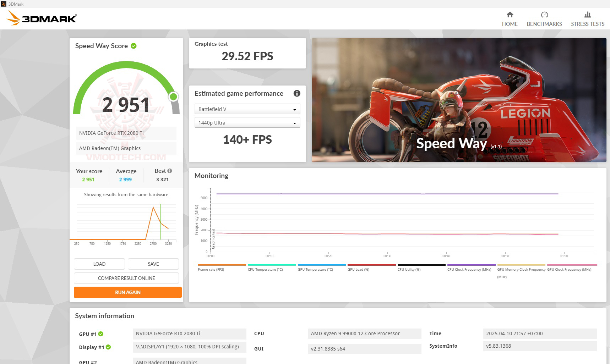Click the info icon next to Best score
Viewport: 610px width, 364px height.
coord(170,171)
